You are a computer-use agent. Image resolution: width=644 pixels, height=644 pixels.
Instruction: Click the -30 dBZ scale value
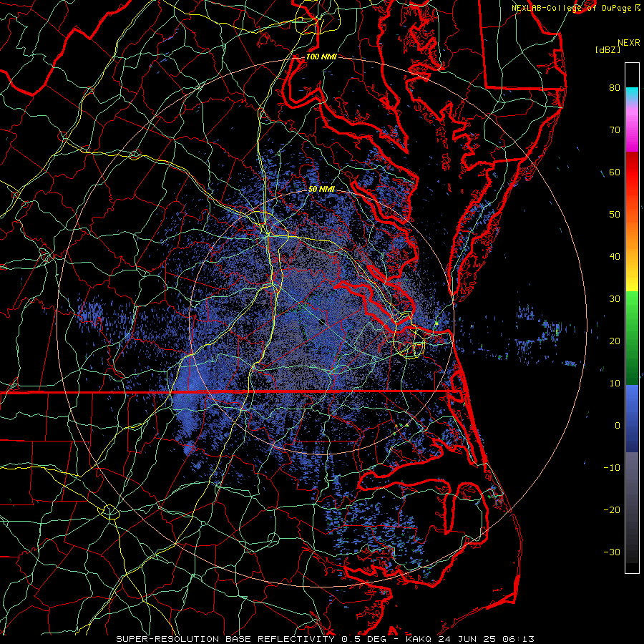click(612, 552)
